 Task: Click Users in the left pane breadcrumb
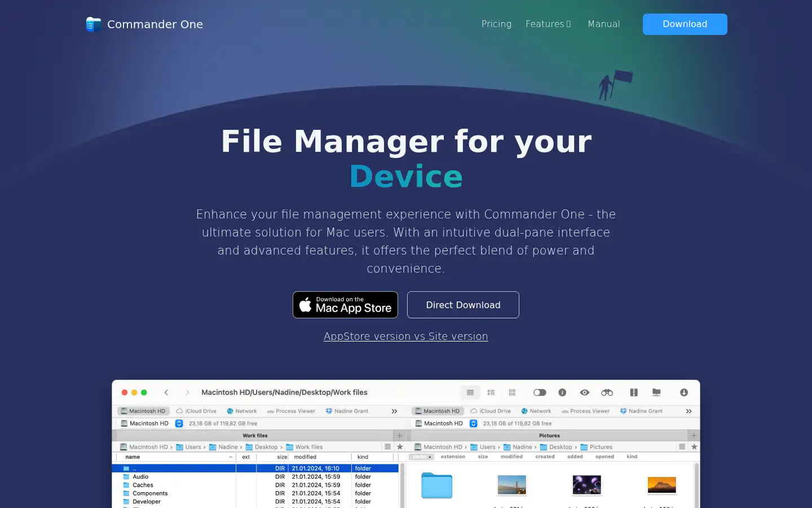pyautogui.click(x=188, y=447)
